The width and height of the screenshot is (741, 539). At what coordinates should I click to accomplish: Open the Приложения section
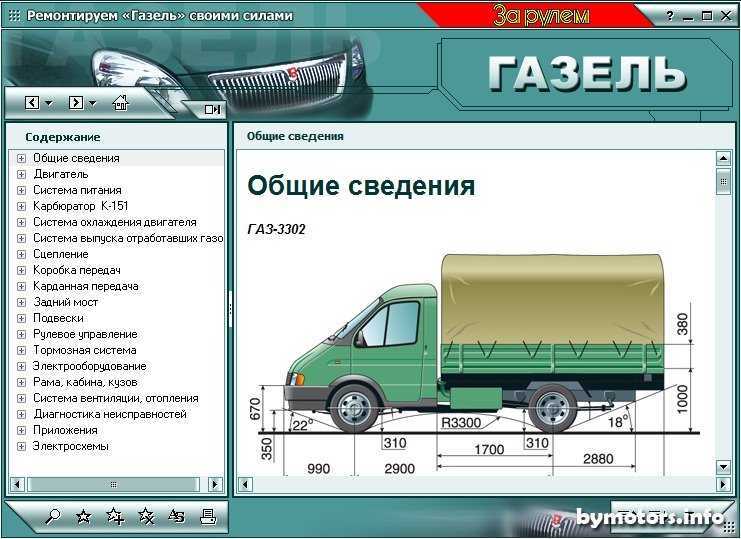tap(65, 430)
